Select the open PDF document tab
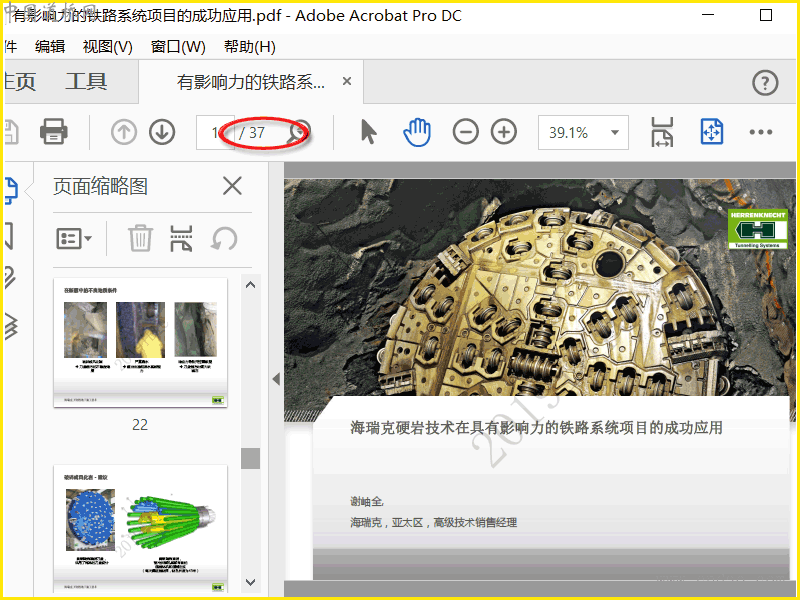Viewport: 800px width, 600px height. point(251,82)
